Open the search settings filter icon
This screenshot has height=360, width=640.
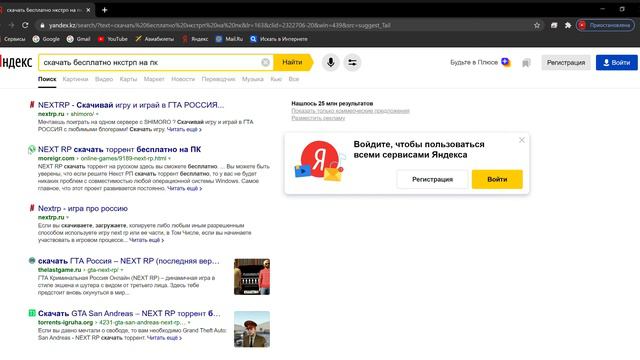click(x=352, y=62)
